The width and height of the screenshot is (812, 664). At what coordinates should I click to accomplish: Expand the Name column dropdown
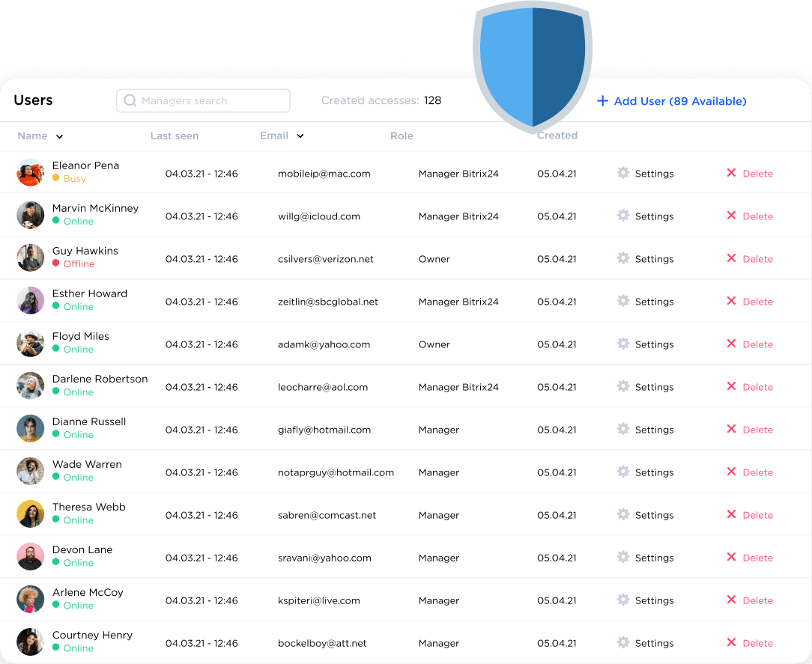(x=59, y=136)
